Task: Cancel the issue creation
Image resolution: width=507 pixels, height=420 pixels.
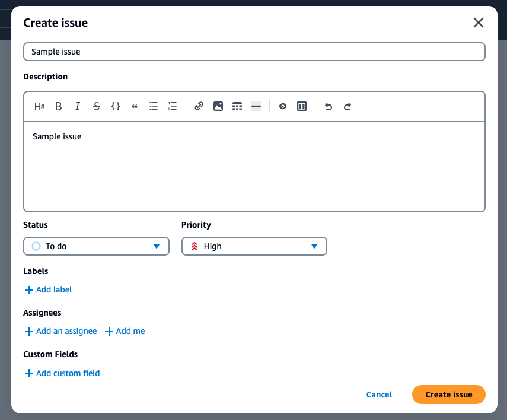Action: pyautogui.click(x=379, y=394)
